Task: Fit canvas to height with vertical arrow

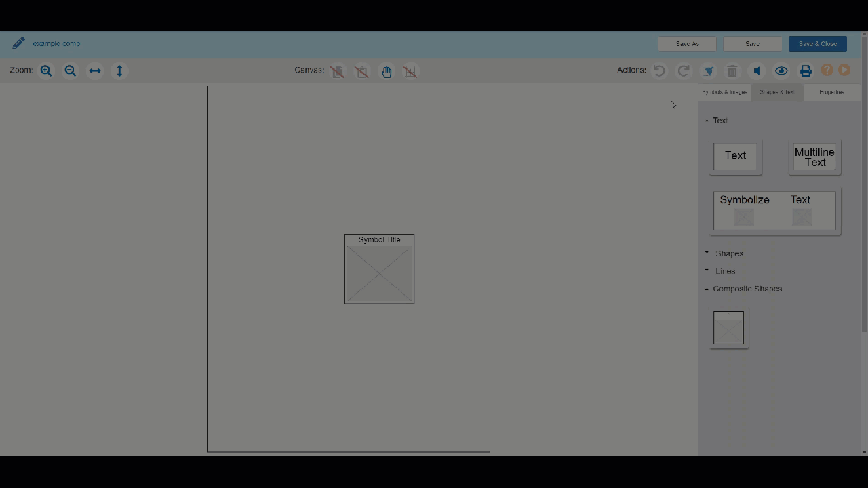Action: pos(119,70)
